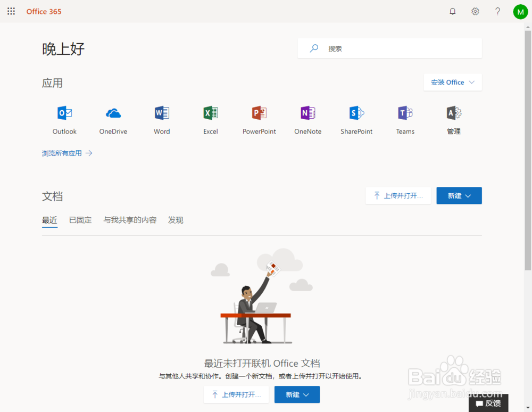This screenshot has width=532, height=412.
Task: Expand the bottom 新建 dropdown
Action: (297, 394)
